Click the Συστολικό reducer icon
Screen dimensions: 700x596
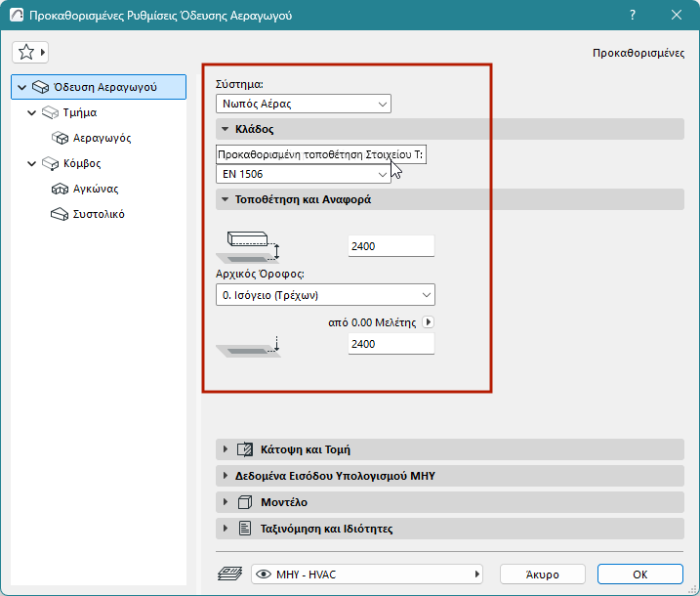click(x=60, y=214)
